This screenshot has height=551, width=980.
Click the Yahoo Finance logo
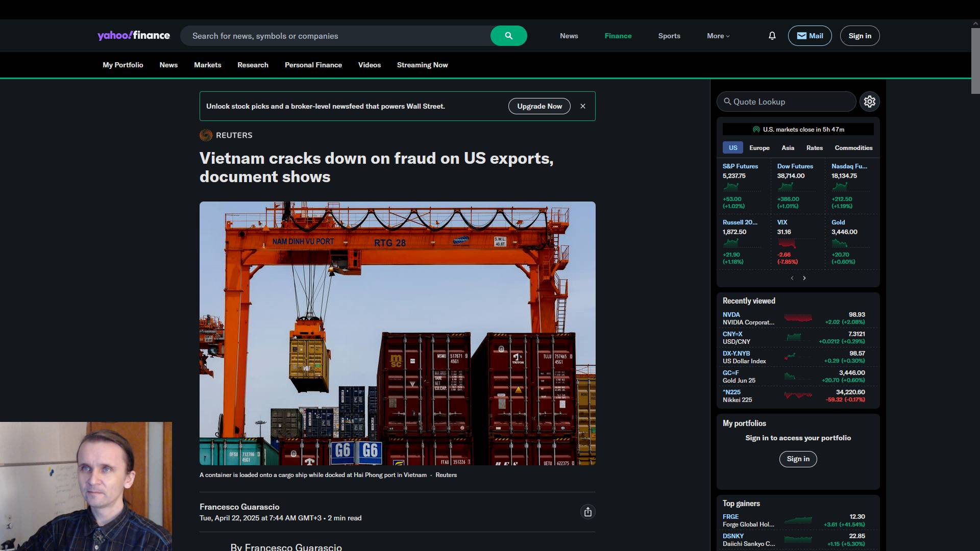[134, 36]
